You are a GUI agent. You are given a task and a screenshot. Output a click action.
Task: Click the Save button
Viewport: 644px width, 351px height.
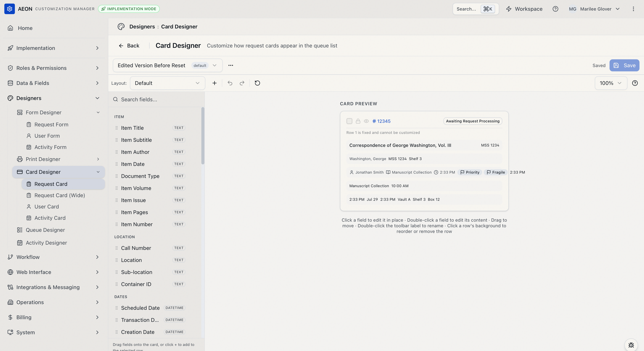click(624, 65)
